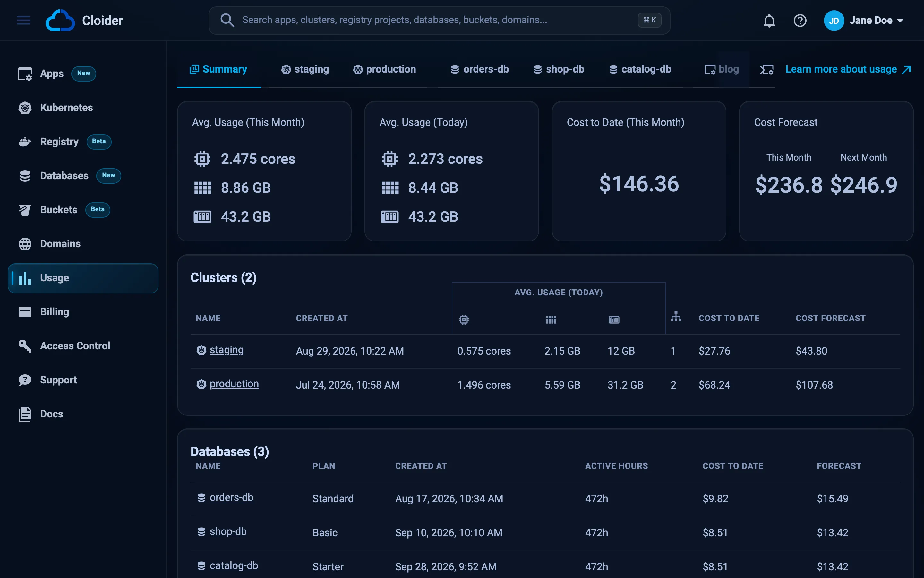The width and height of the screenshot is (924, 578).
Task: Click the $27.76 staging cost to date
Action: [714, 351]
